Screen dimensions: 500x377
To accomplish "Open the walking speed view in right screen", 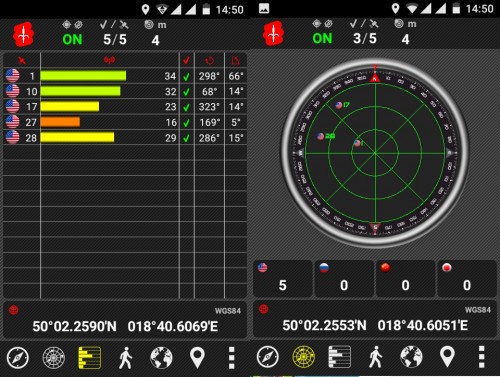I will (376, 357).
